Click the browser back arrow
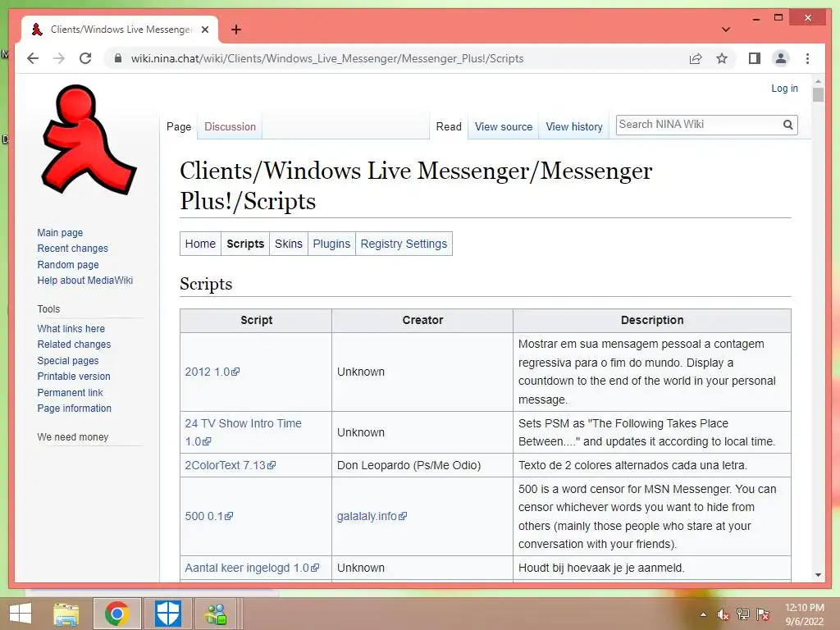This screenshot has height=630, width=840. [x=33, y=58]
